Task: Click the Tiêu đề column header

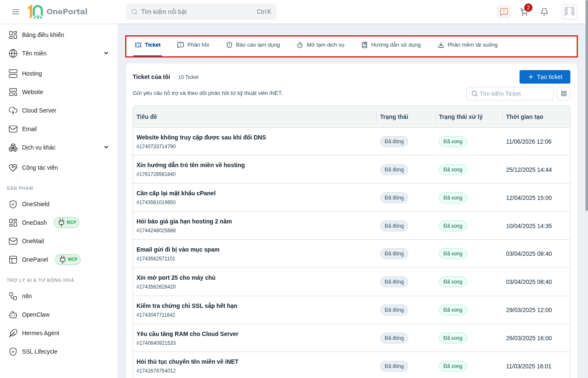Action: (x=147, y=117)
